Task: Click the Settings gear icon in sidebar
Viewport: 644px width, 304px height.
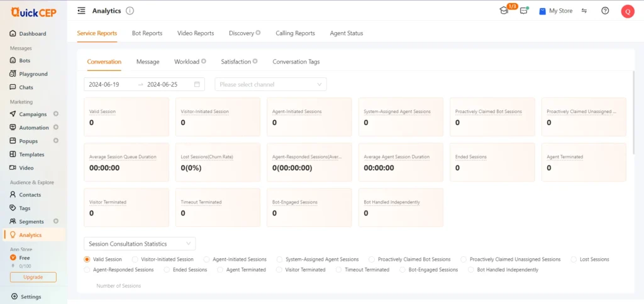Action: click(14, 296)
